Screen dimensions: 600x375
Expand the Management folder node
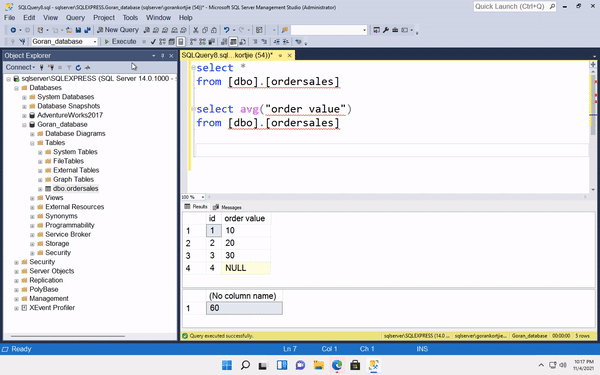pos(16,299)
